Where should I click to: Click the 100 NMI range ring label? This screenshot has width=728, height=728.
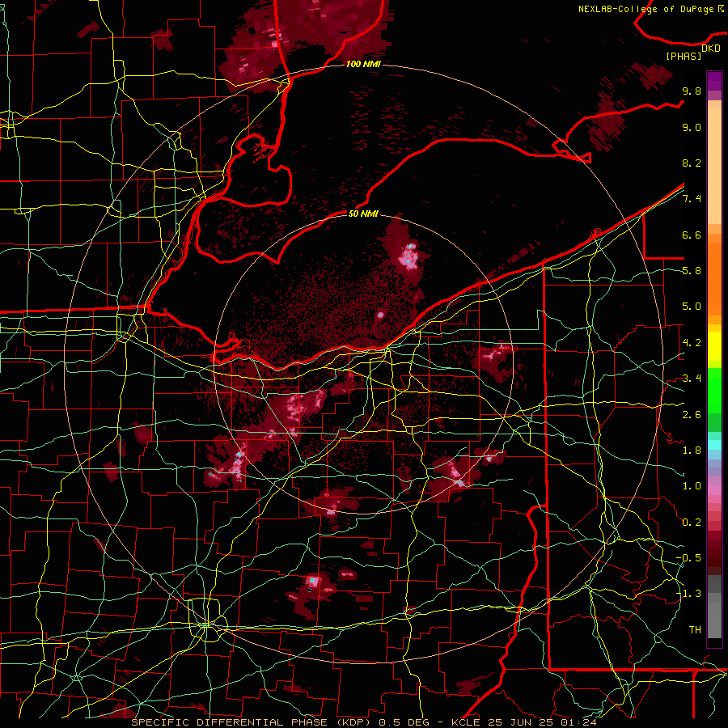[x=363, y=64]
